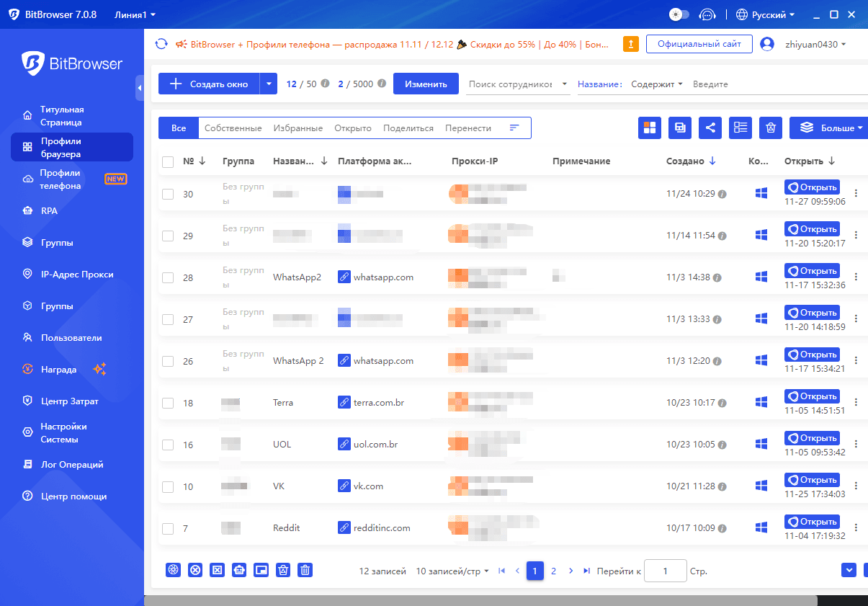
Task: Expand the Создать окно dropdown arrow
Action: (x=268, y=83)
